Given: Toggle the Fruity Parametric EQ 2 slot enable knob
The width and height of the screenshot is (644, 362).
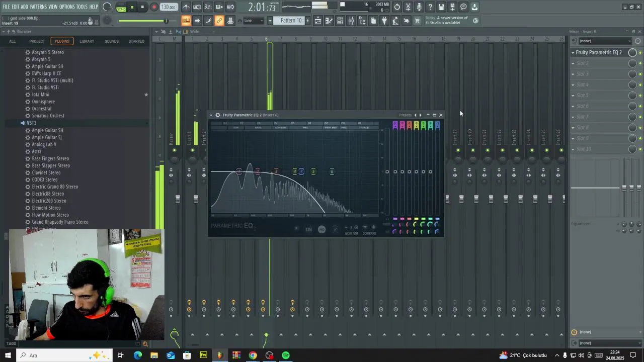Looking at the screenshot, I should point(632,52).
